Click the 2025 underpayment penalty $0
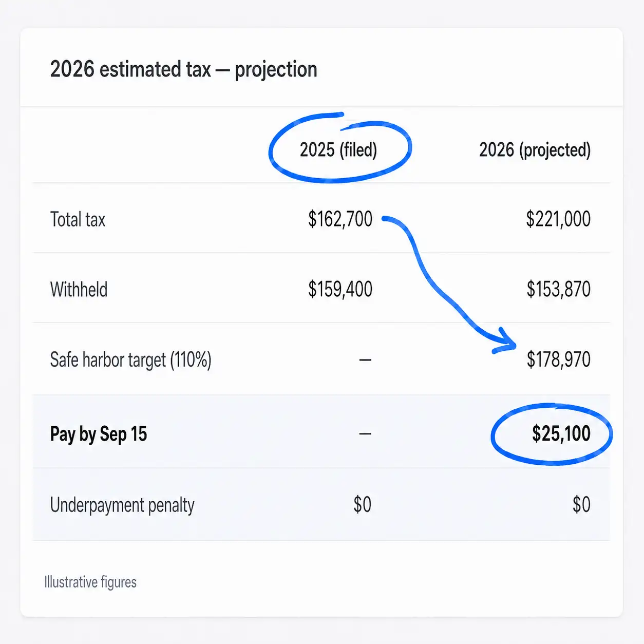Image resolution: width=644 pixels, height=644 pixels. pyautogui.click(x=362, y=504)
